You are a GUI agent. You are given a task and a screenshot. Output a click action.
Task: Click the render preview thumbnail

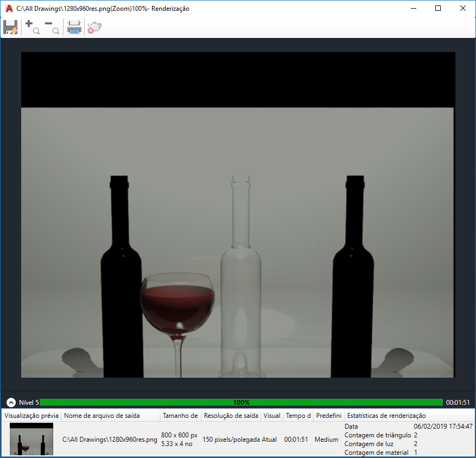[31, 439]
